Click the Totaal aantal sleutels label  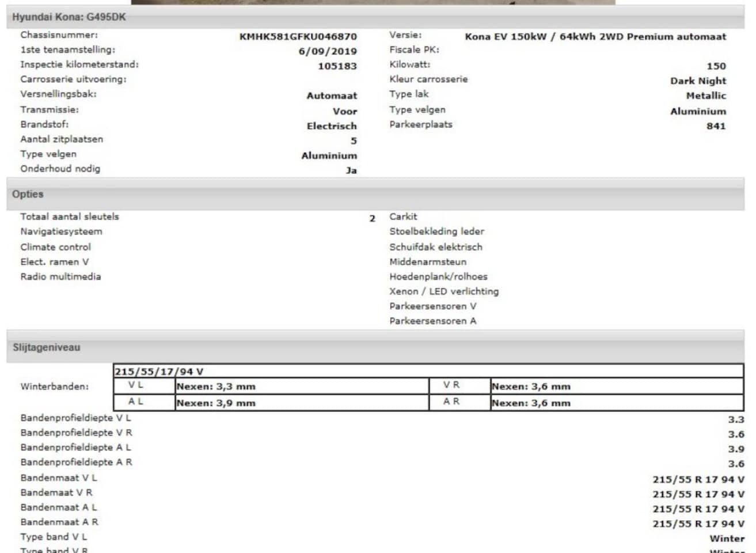[x=70, y=217]
